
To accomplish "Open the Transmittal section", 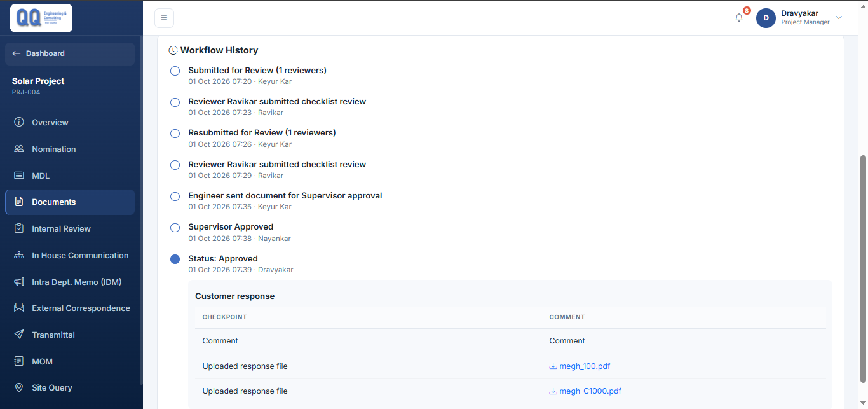I will 70,335.
